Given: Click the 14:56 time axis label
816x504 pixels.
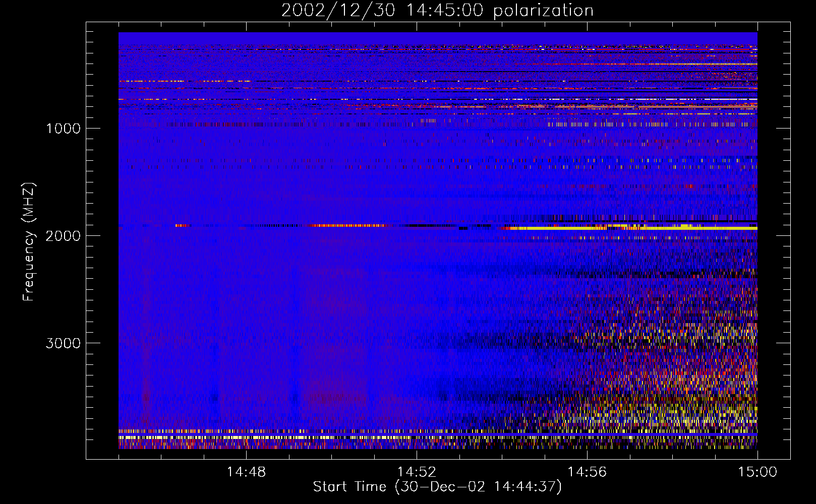Looking at the screenshot, I should coord(587,472).
